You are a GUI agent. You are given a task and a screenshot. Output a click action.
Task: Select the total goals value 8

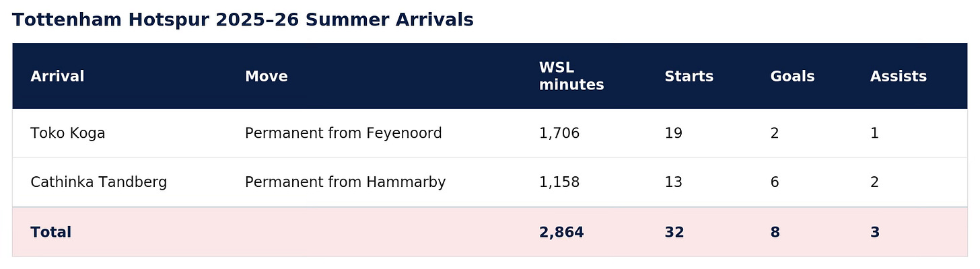coord(775,233)
